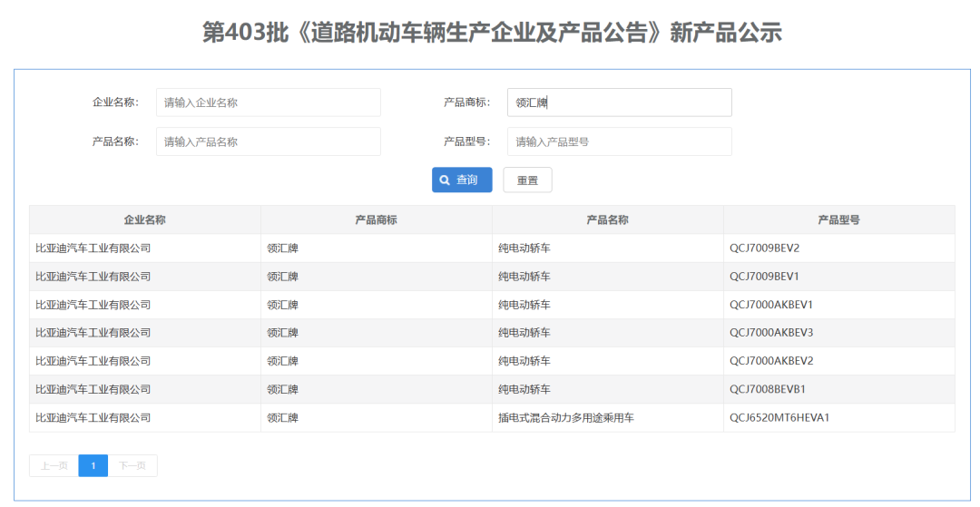The height and width of the screenshot is (507, 980).
Task: Click the 企业名称: form label
Action: click(115, 102)
